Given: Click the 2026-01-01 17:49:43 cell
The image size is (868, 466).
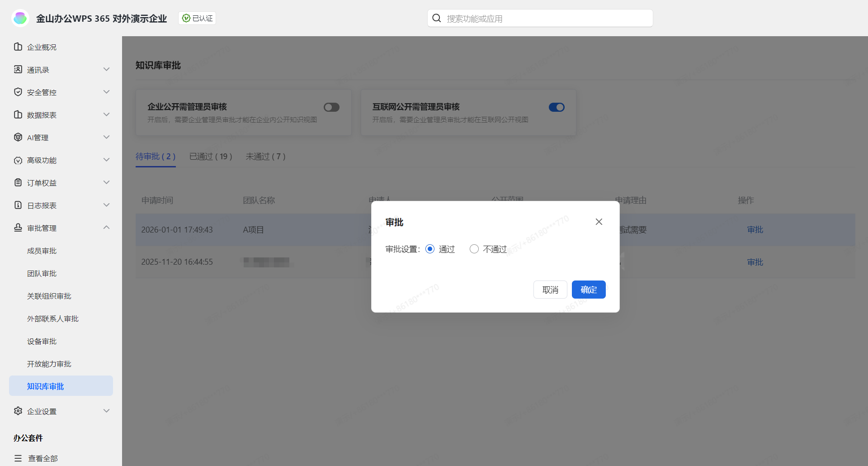Looking at the screenshot, I should tap(177, 230).
